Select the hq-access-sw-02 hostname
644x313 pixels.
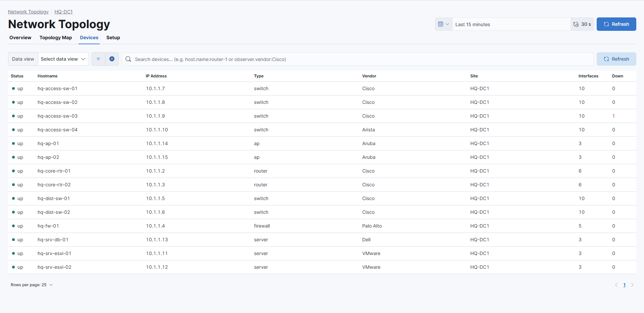[57, 102]
